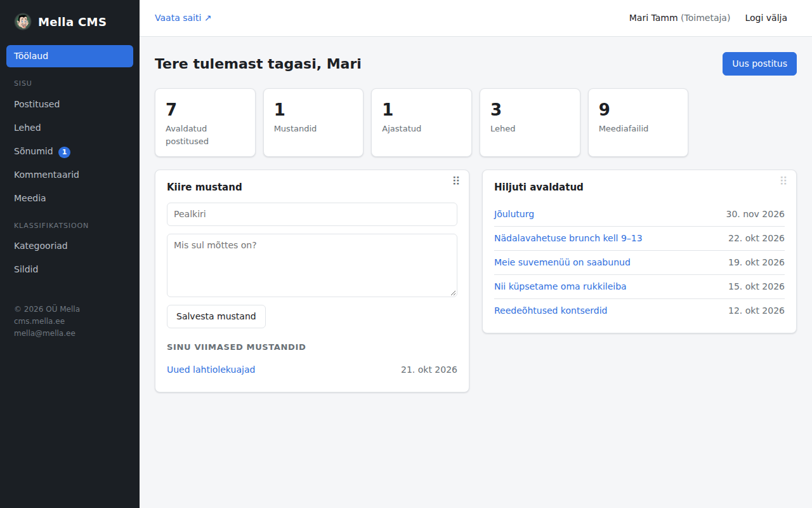Focus the Pealkiri input field
Screen dimensions: 812x508
(x=312, y=214)
